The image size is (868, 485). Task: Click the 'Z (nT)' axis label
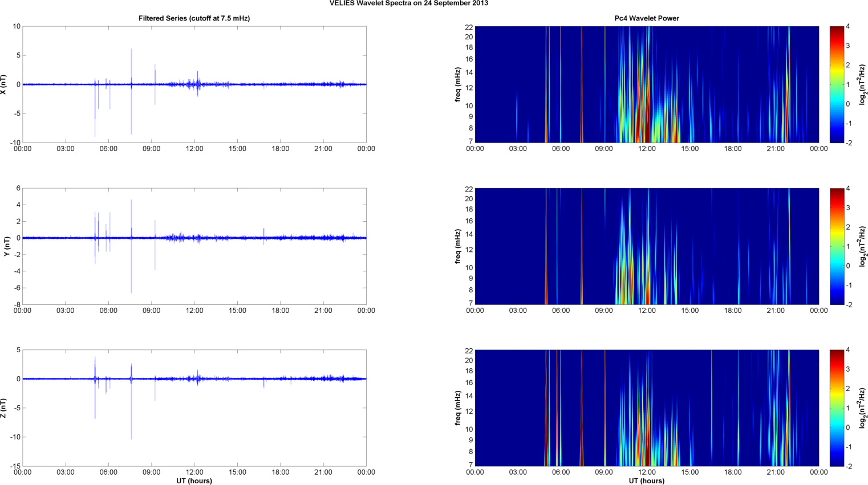(3, 408)
